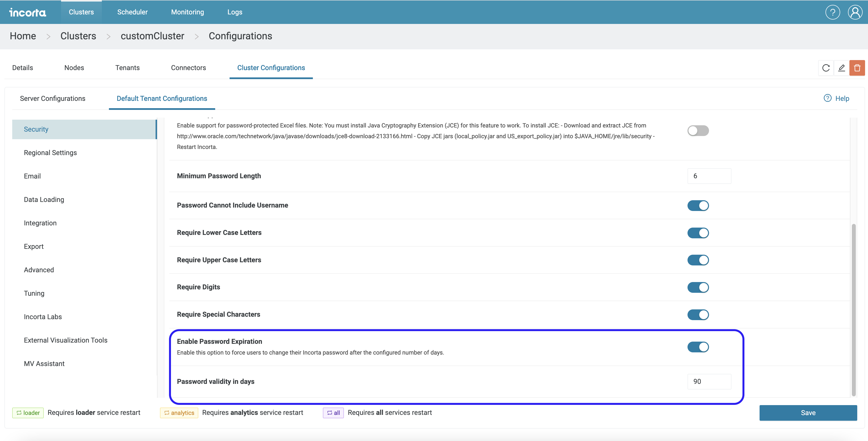Click the Help link with question icon
868x441 pixels.
[836, 98]
